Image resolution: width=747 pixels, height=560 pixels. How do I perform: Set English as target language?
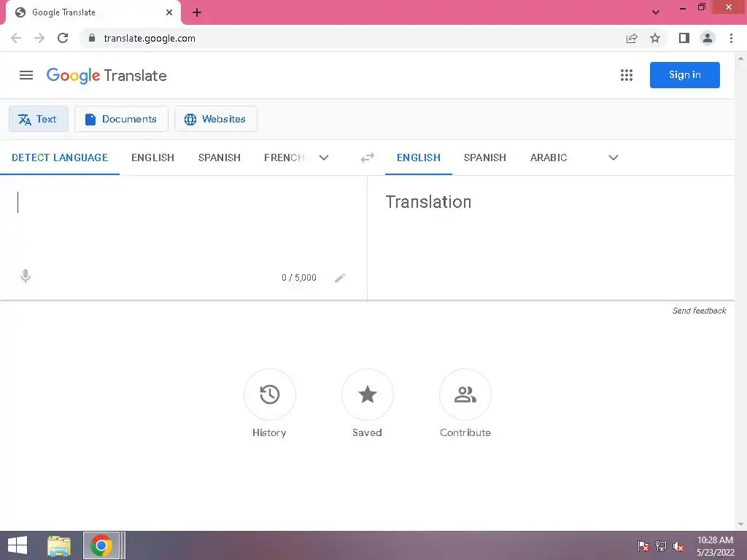419,157
